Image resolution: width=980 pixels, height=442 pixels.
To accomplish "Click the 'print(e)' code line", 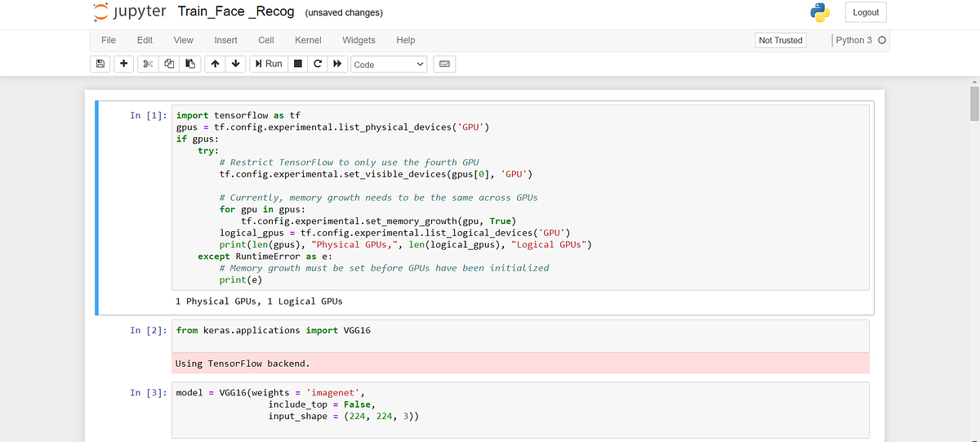I will (x=242, y=280).
